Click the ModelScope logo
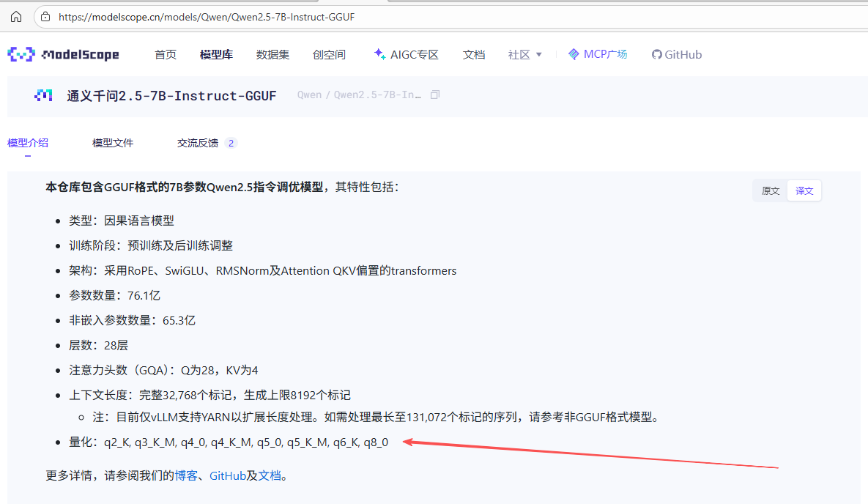This screenshot has width=868, height=504. click(x=63, y=54)
